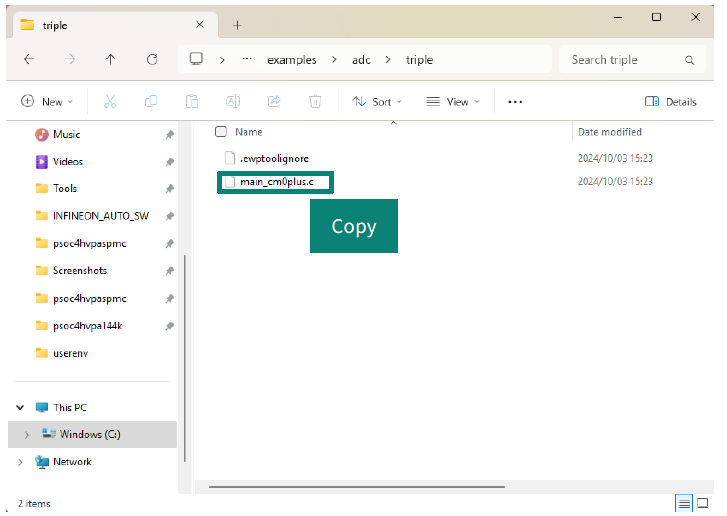Sort by Date modified column header
Screen dimensions: 727x516
610,132
